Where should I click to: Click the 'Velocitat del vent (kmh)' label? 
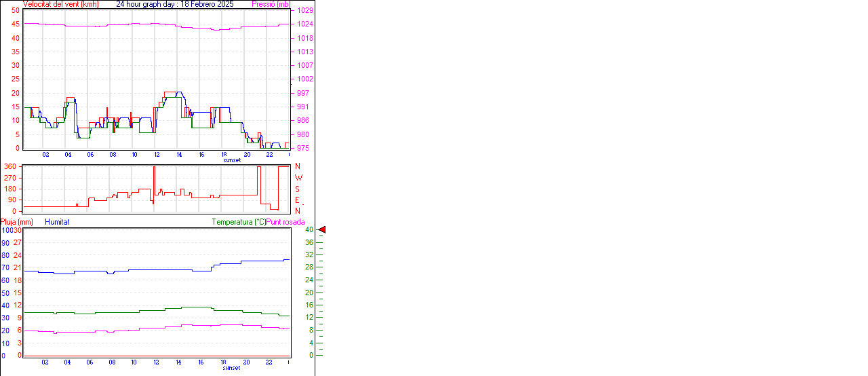click(60, 4)
